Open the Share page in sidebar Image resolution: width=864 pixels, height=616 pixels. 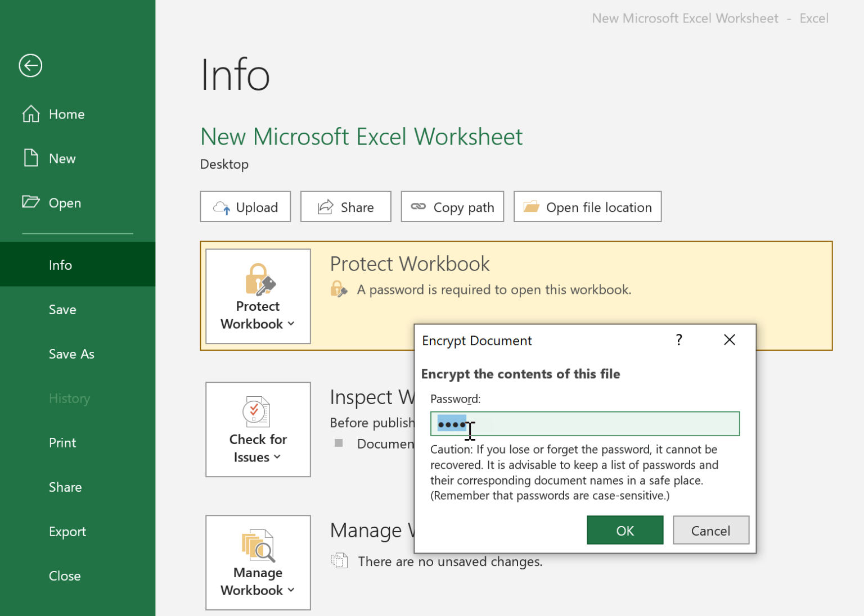coord(78,487)
